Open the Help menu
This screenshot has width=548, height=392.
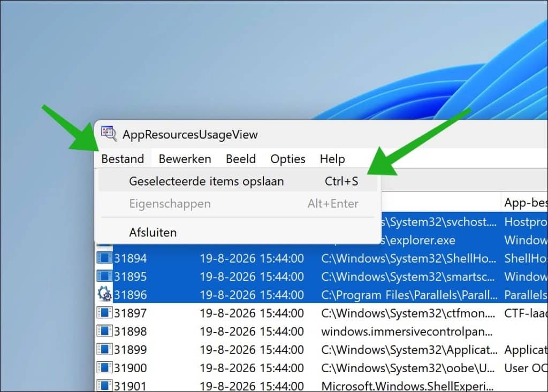pyautogui.click(x=332, y=159)
